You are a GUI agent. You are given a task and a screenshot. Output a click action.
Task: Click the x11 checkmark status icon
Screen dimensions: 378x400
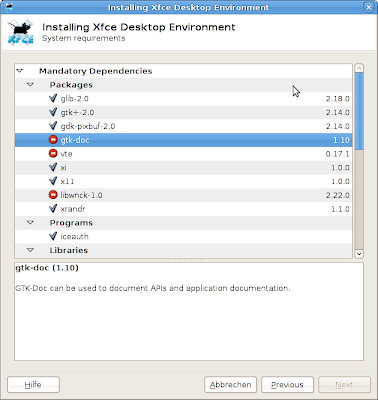(53, 181)
